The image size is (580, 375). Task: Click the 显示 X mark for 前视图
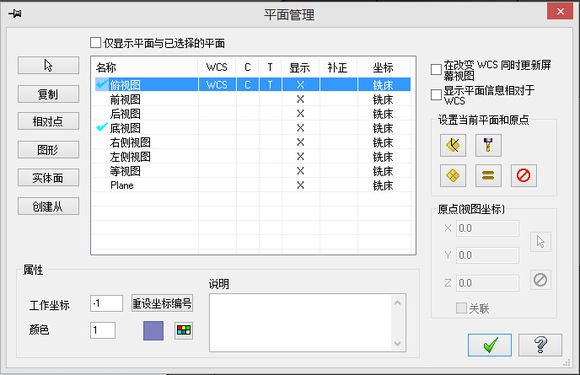[300, 99]
